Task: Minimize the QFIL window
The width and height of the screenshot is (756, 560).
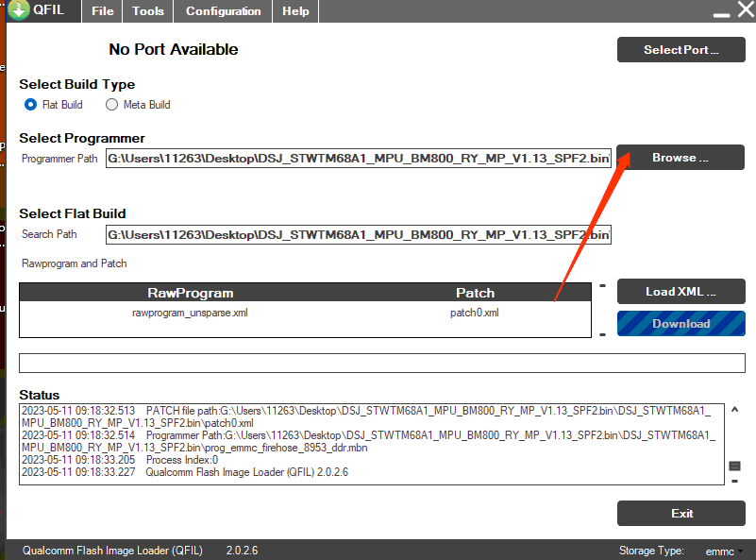Action: point(720,13)
